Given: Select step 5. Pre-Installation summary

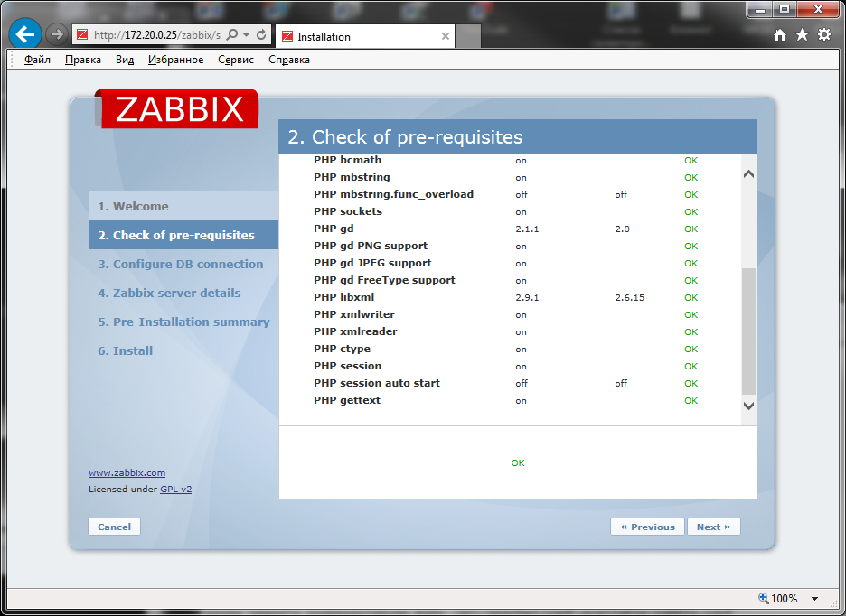Looking at the screenshot, I should (x=183, y=322).
